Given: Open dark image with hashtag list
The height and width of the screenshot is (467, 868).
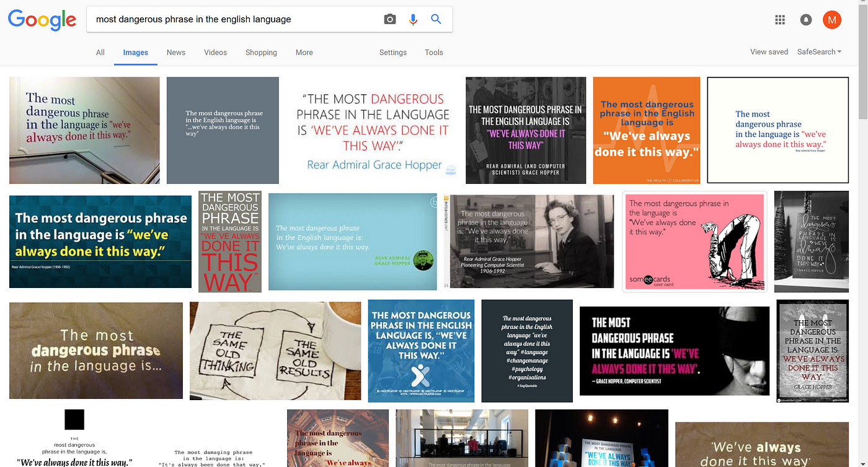Looking at the screenshot, I should [x=527, y=351].
